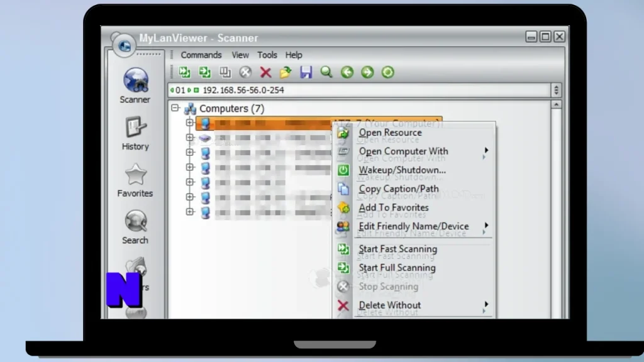Screen dimensions: 644x362
Task: Open the Tools menu
Action: pos(267,55)
